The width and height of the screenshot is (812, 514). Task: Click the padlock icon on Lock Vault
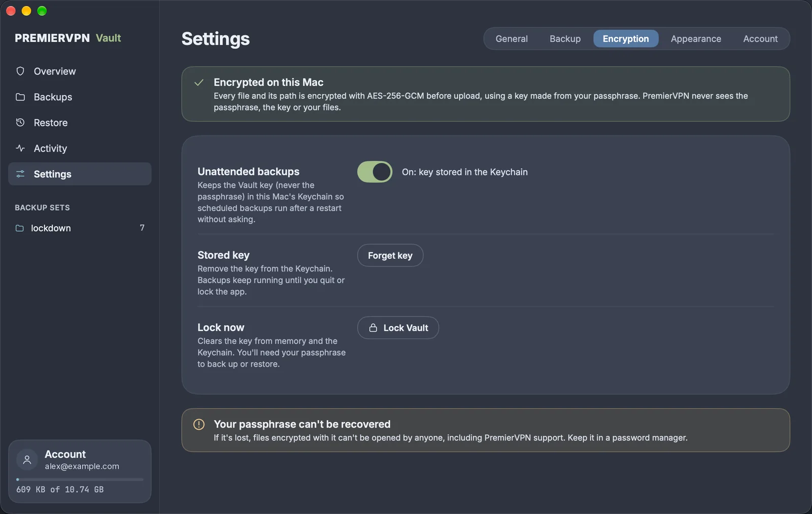373,328
